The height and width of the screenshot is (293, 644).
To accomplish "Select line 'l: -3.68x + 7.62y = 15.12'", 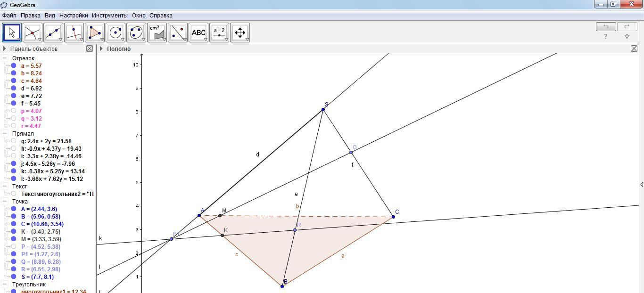I will (x=52, y=179).
